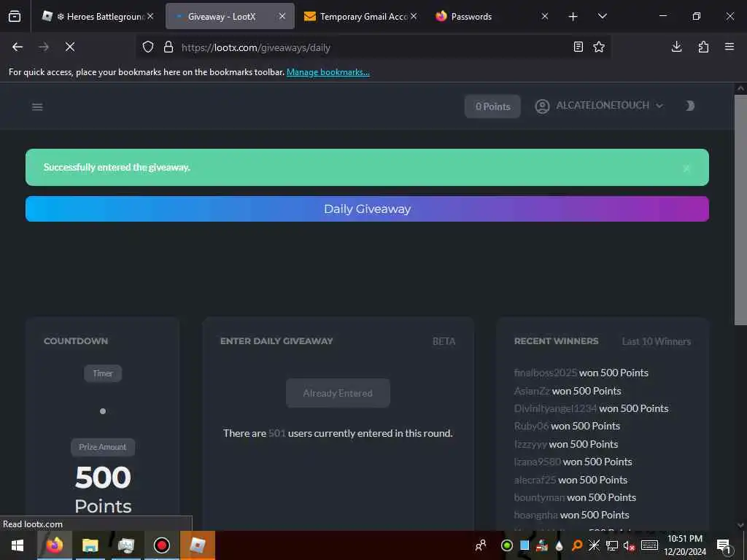
Task: Open the tracking protection shield icon
Action: [148, 47]
